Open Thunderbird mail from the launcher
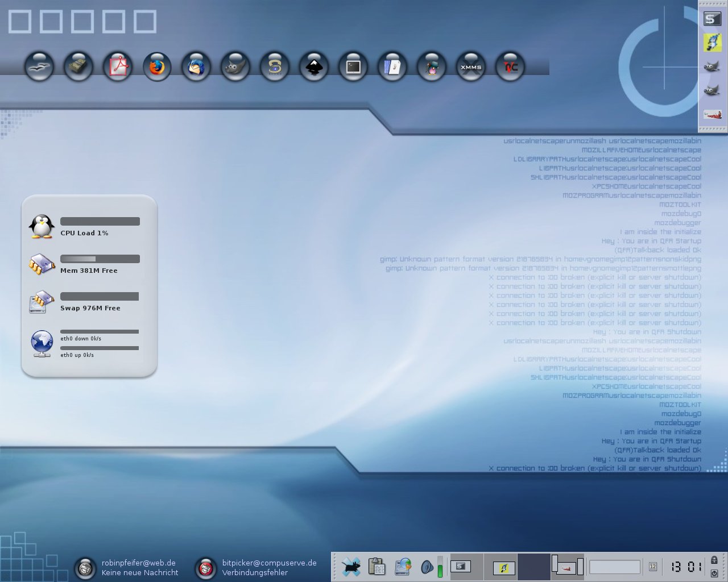Viewport: 728px width, 582px height. pos(196,67)
